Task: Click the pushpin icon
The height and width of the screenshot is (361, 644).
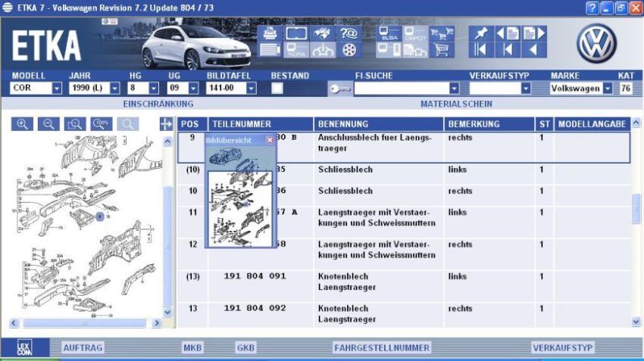Action: [480, 33]
